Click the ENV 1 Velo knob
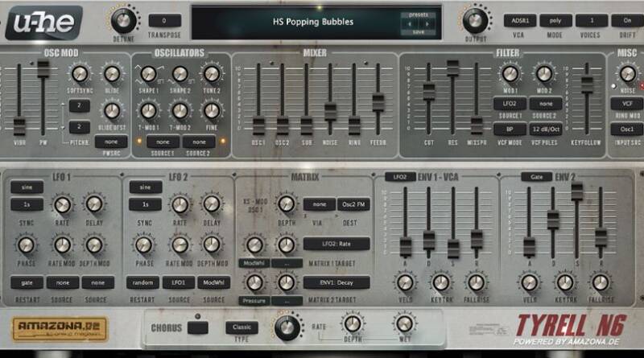The width and height of the screenshot is (644, 358). 405,282
